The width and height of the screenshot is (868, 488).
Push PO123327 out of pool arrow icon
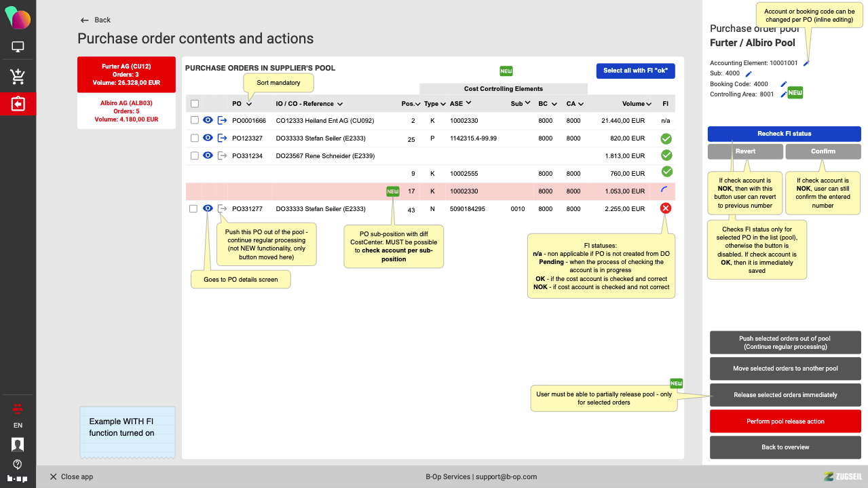tap(222, 138)
